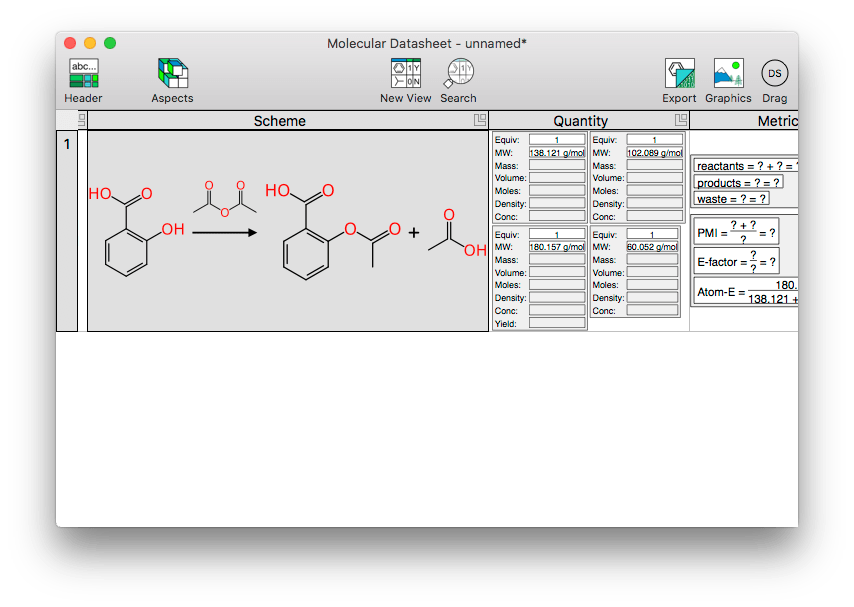Create a New View

(x=405, y=74)
